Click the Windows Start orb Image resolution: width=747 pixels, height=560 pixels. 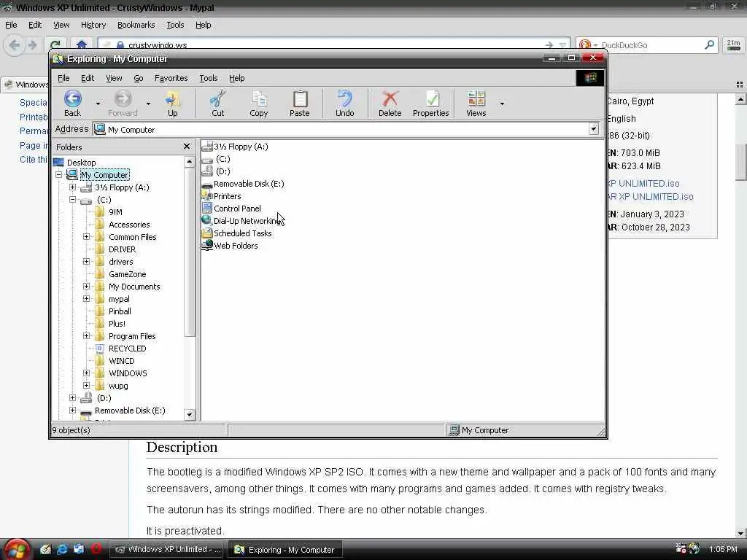(x=17, y=549)
